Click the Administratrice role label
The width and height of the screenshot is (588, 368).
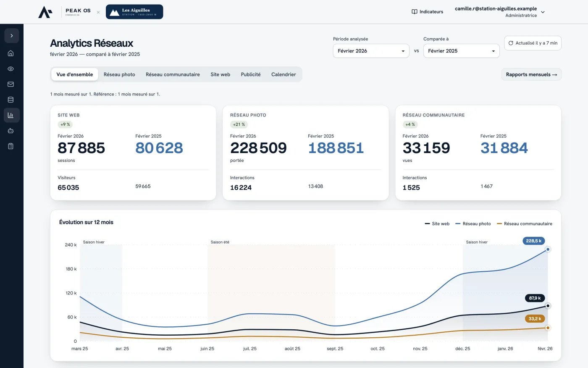(x=521, y=16)
